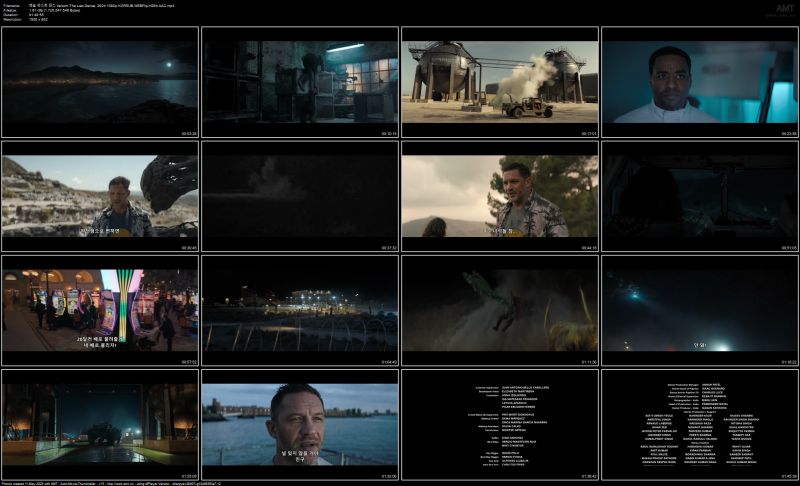Select the thumbnail of the armored vehicle between burning pillars
Screen dimensions: 800x486
[100, 425]
